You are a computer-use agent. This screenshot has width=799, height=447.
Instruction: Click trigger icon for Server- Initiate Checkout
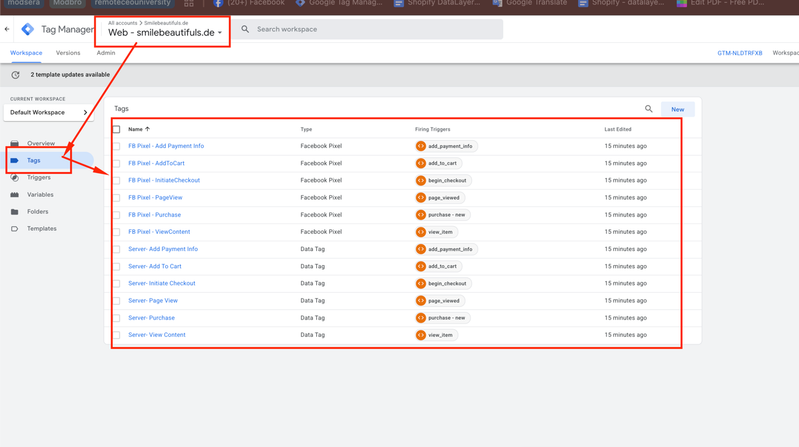click(x=420, y=283)
